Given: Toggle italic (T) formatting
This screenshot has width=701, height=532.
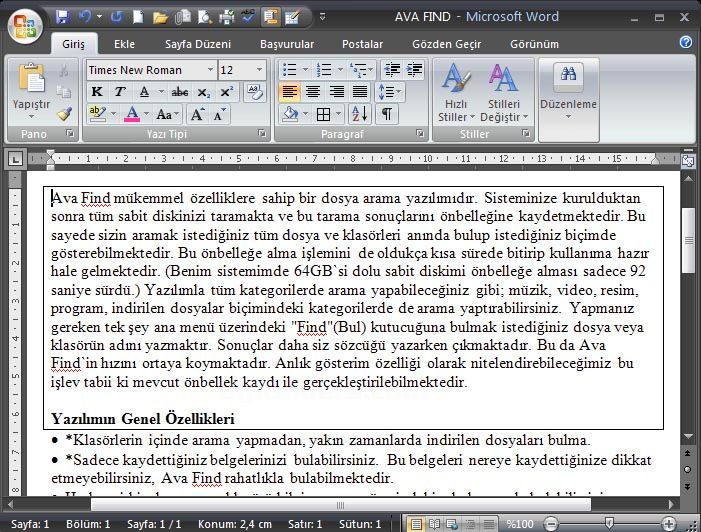Looking at the screenshot, I should (119, 92).
